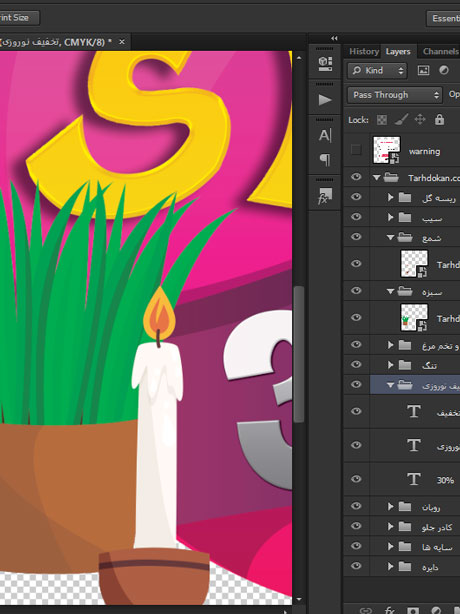Image resolution: width=460 pixels, height=614 pixels.
Task: Click the canvas vertical scrollbar thumb
Action: click(299, 354)
